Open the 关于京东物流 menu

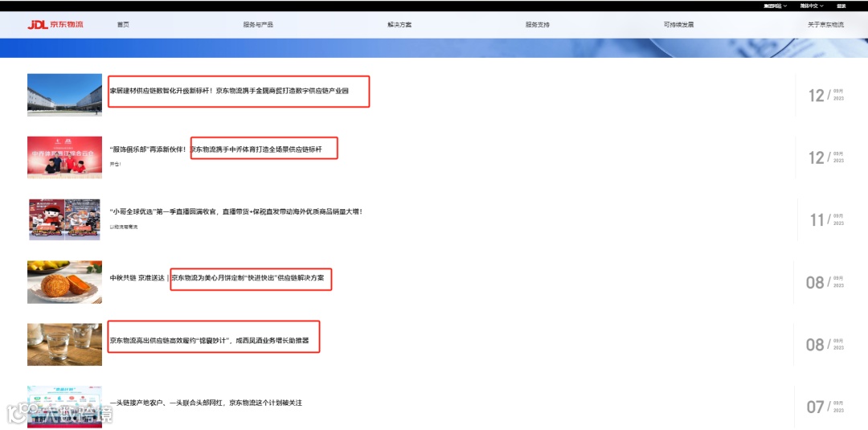pos(826,25)
